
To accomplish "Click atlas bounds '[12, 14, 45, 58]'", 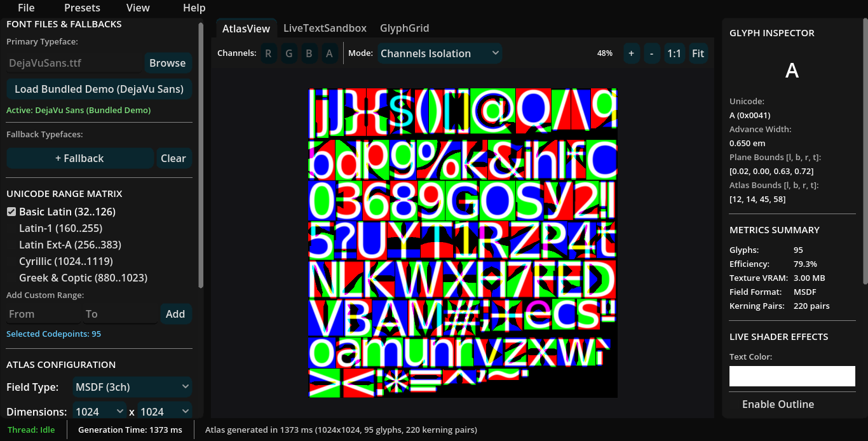I will coord(758,199).
